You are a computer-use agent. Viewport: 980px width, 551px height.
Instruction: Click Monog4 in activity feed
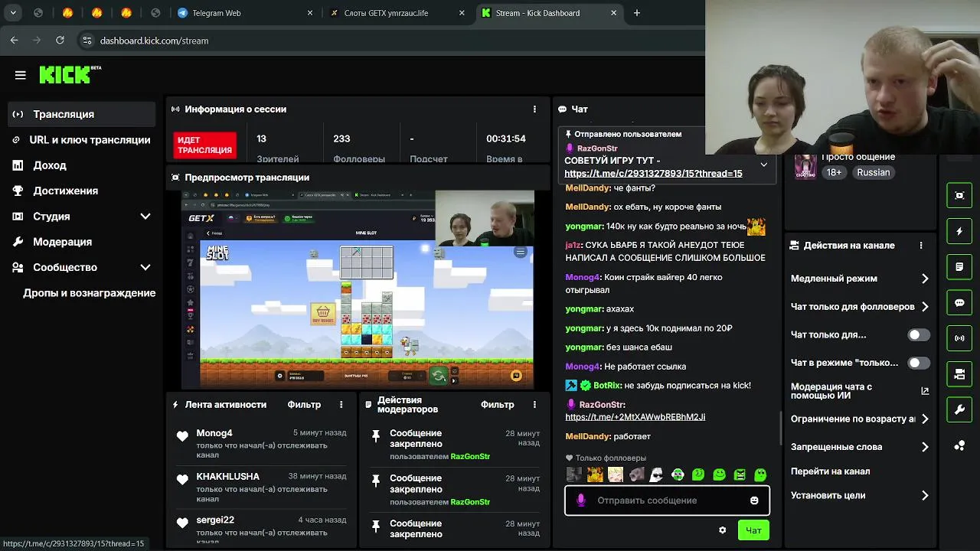(x=214, y=433)
